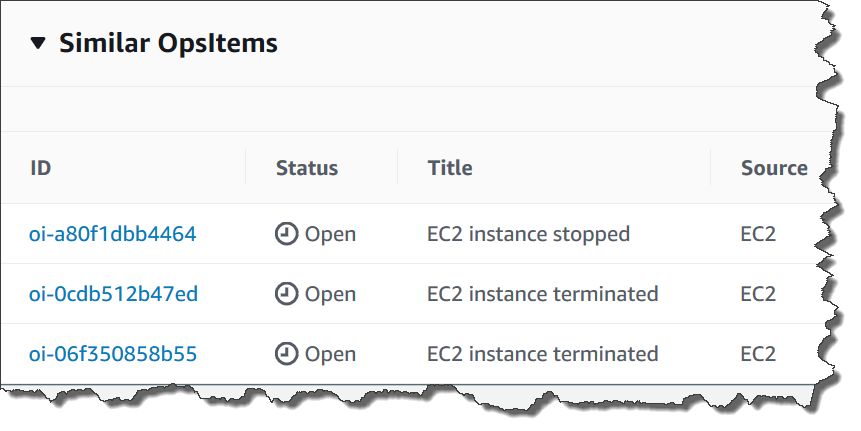Open OpsItem oi-a80f1dbb4464 link
The image size is (861, 431).
pyautogui.click(x=112, y=234)
